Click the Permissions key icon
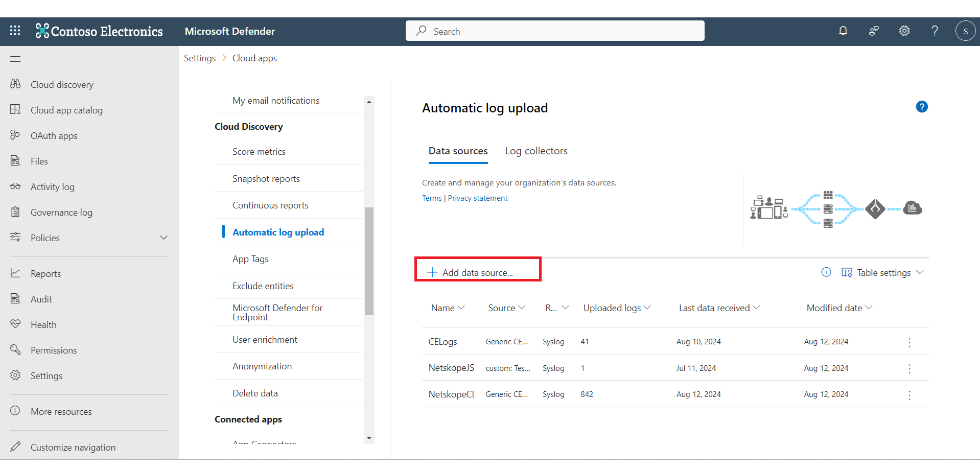 point(15,349)
